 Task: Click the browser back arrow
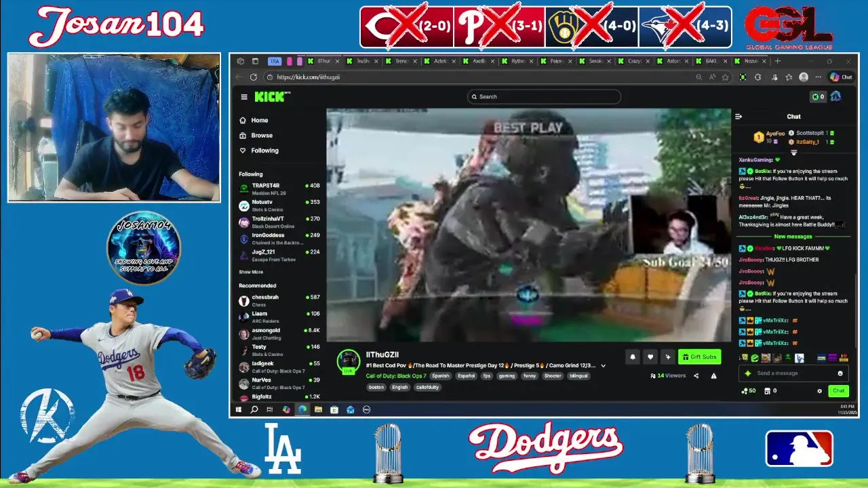click(x=239, y=77)
